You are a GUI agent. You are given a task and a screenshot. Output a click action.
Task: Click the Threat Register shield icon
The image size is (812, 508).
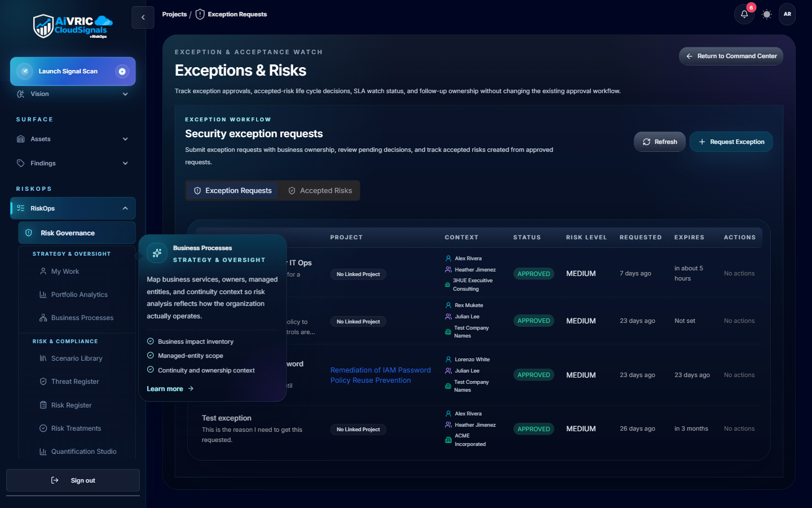pyautogui.click(x=43, y=382)
